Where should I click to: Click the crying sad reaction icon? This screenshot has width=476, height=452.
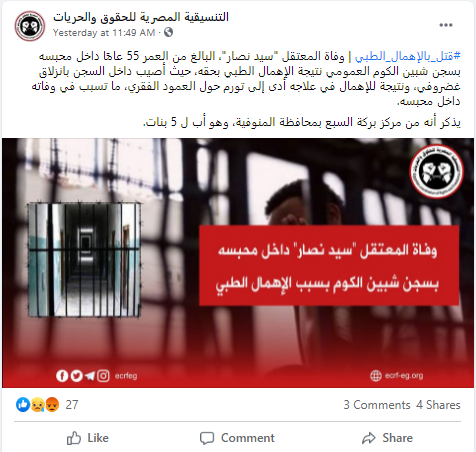point(38,404)
